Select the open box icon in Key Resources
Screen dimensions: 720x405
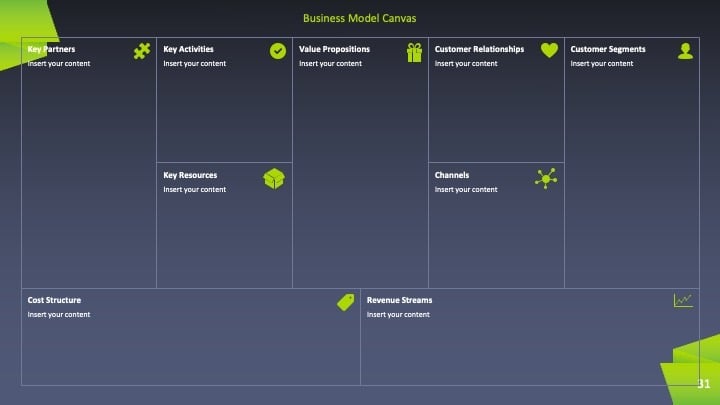click(x=274, y=179)
